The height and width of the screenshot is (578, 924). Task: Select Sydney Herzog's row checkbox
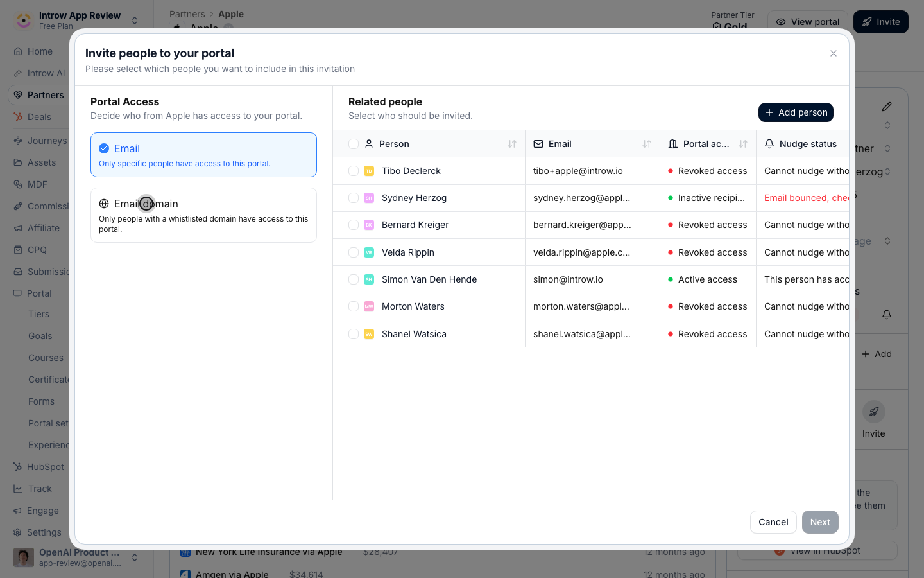354,198
